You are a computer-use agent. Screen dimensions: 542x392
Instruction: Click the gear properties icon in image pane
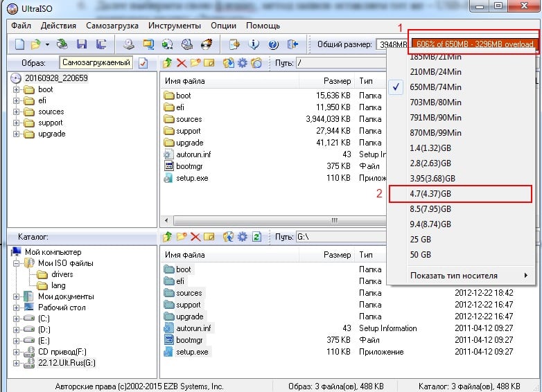tap(242, 63)
